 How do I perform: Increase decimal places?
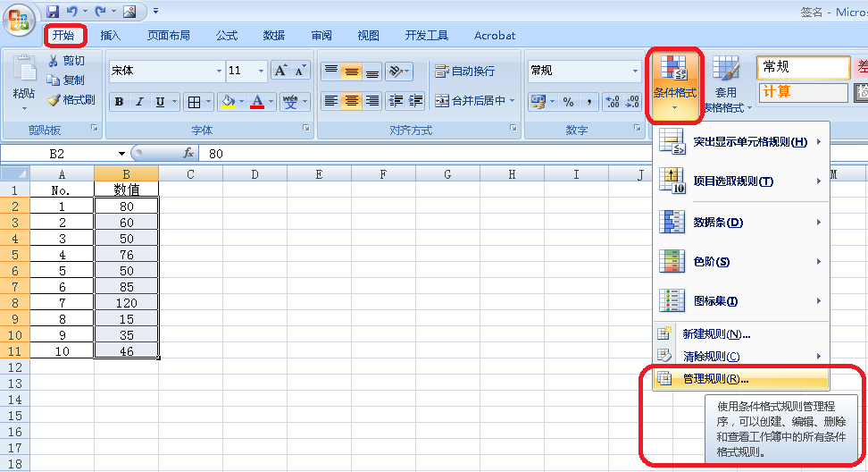click(x=613, y=102)
